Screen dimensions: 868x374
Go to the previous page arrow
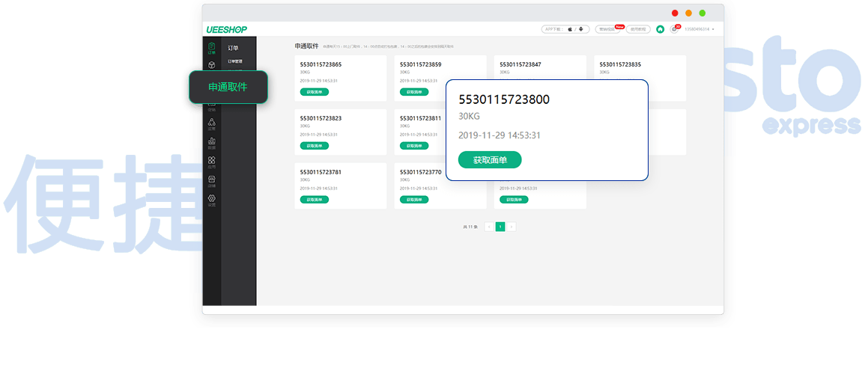coord(489,227)
